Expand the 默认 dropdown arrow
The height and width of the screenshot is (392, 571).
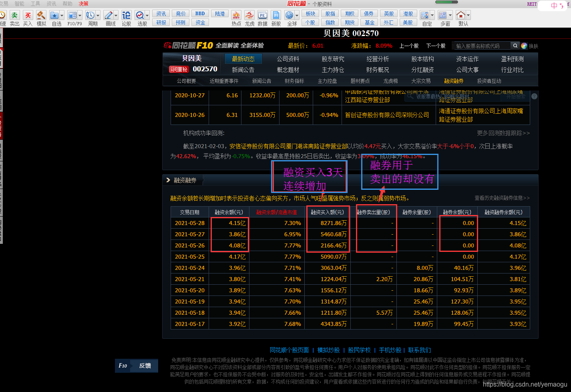click(x=468, y=16)
